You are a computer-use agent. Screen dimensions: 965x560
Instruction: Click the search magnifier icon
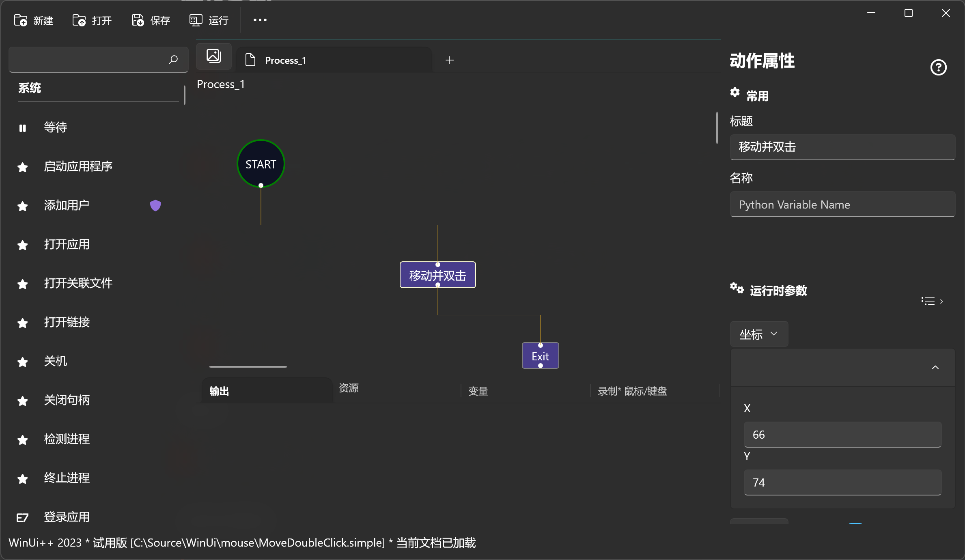pos(173,60)
